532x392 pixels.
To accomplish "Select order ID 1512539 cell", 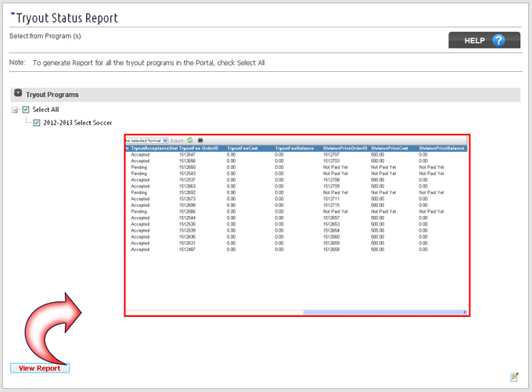I will pyautogui.click(x=187, y=231).
